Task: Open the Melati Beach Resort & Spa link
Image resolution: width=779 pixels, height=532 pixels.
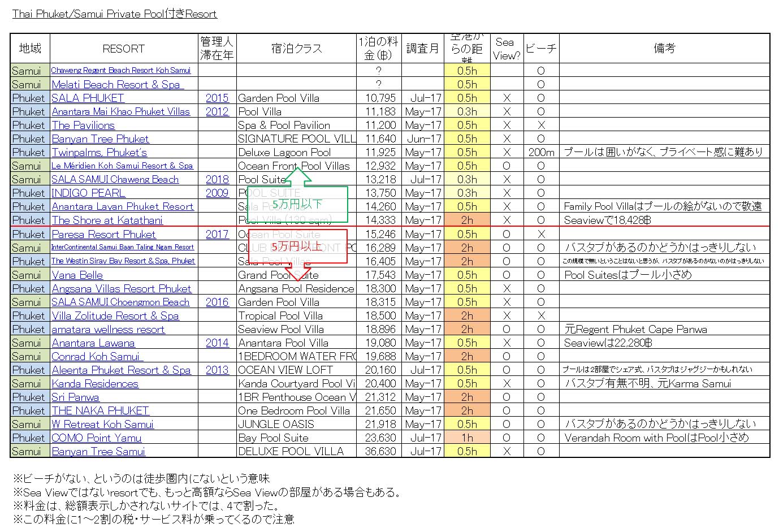Action: click(x=118, y=84)
